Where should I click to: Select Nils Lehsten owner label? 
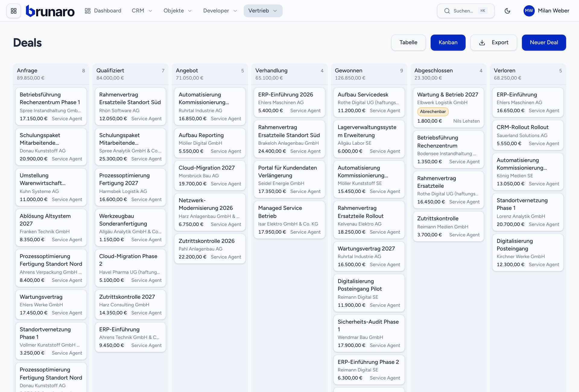pos(466,121)
